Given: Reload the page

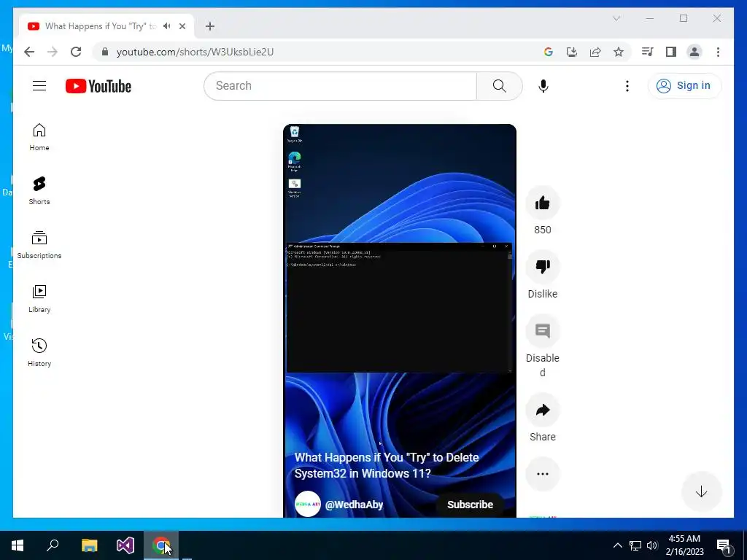Looking at the screenshot, I should pyautogui.click(x=76, y=52).
